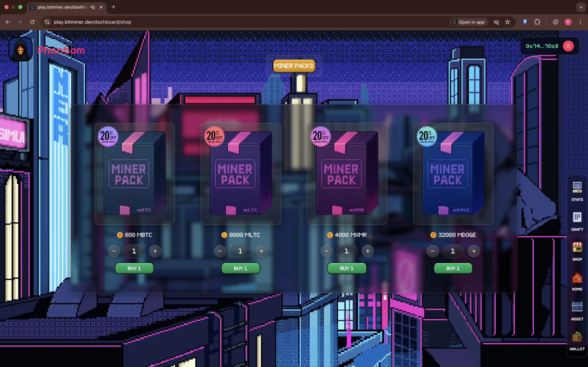Open ASSET via the treasure chest icon

[x=577, y=307]
